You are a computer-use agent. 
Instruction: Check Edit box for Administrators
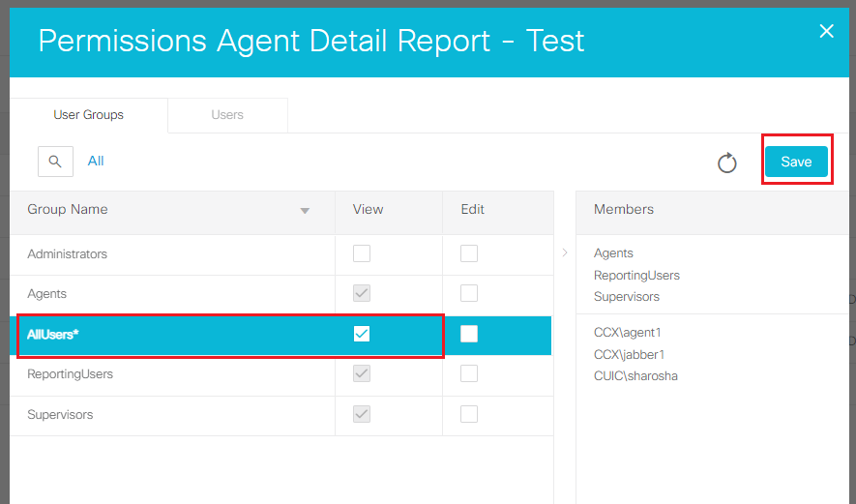(469, 253)
